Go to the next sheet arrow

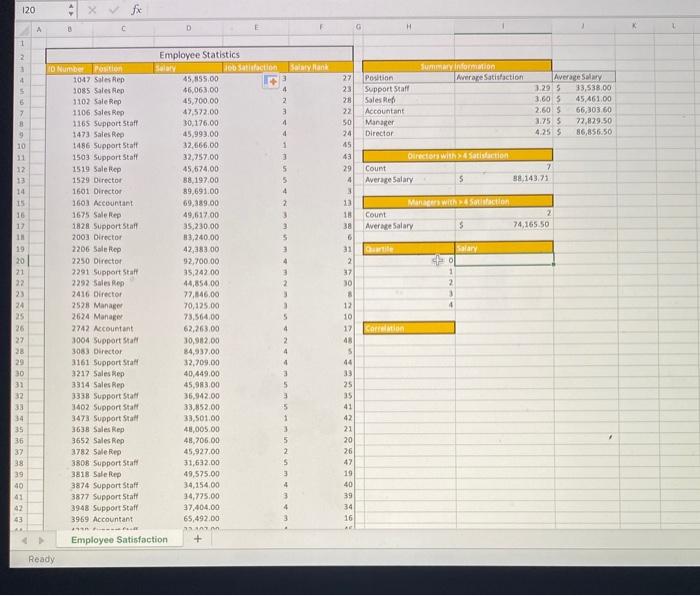pyautogui.click(x=41, y=540)
